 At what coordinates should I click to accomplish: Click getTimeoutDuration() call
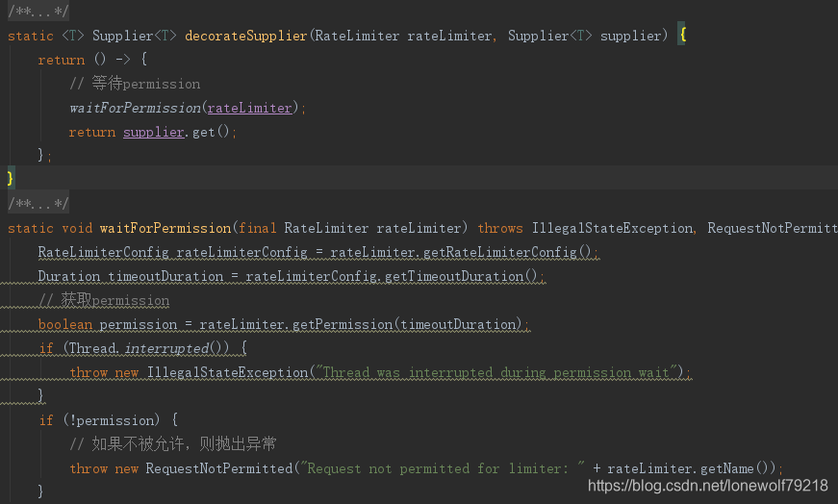tap(461, 276)
